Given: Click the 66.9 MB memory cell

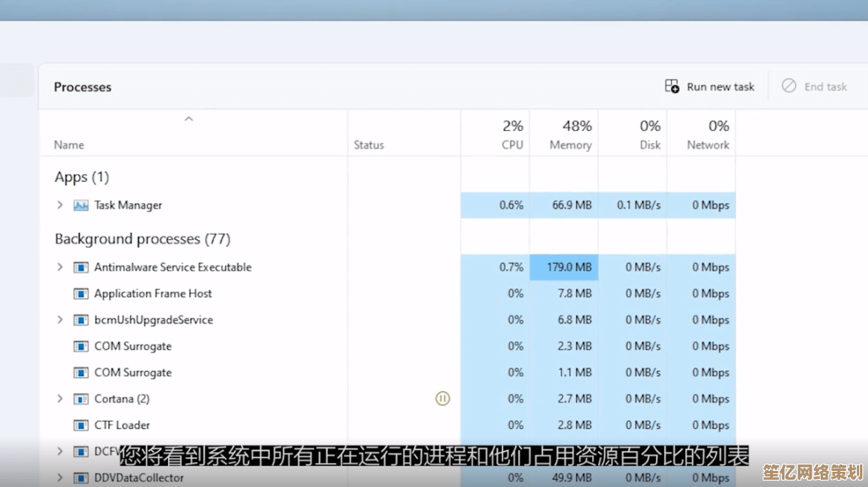Looking at the screenshot, I should point(564,205).
